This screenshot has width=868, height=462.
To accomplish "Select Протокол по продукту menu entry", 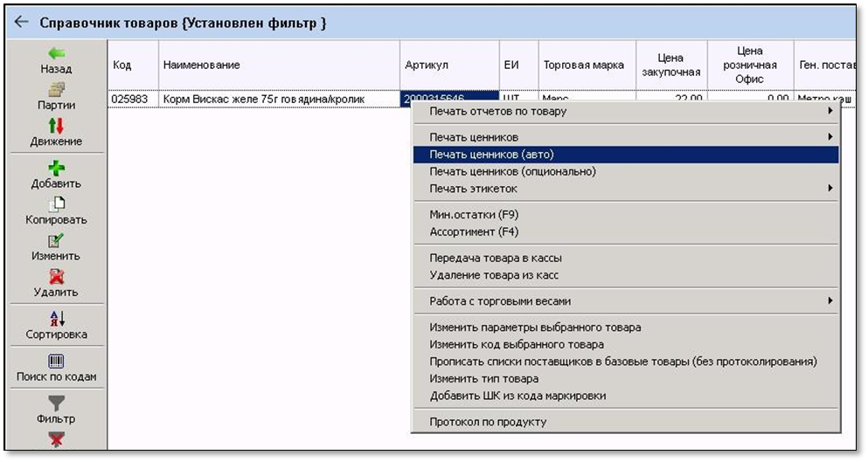I will 488,423.
